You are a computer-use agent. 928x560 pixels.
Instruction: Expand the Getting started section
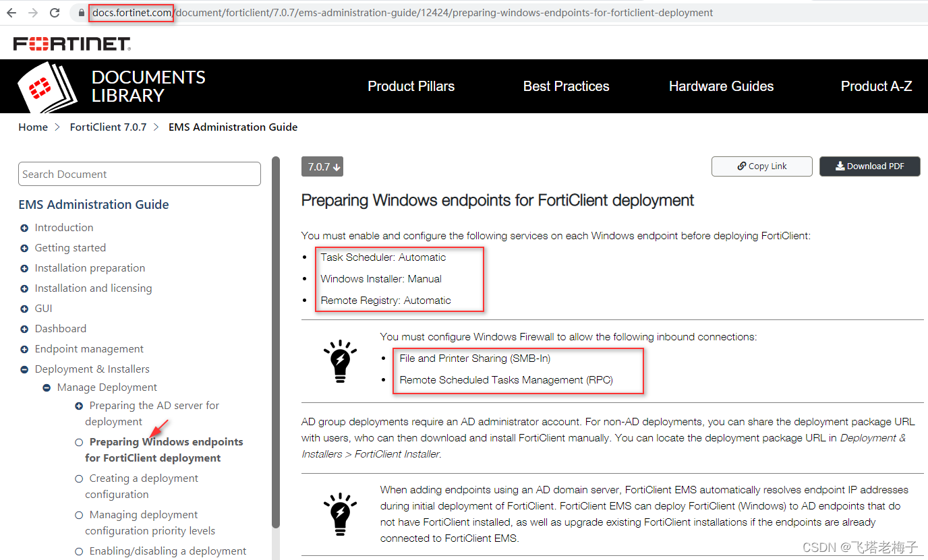tap(24, 248)
